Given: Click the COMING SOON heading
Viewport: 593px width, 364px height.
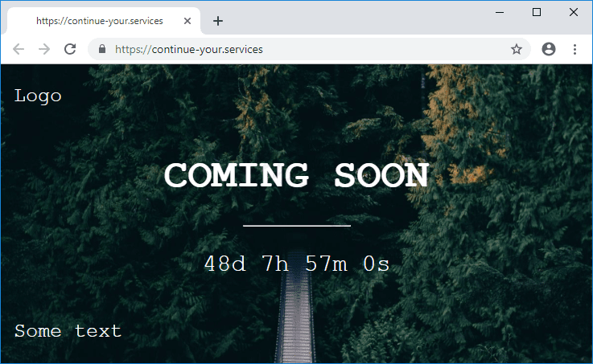Looking at the screenshot, I should click(296, 175).
